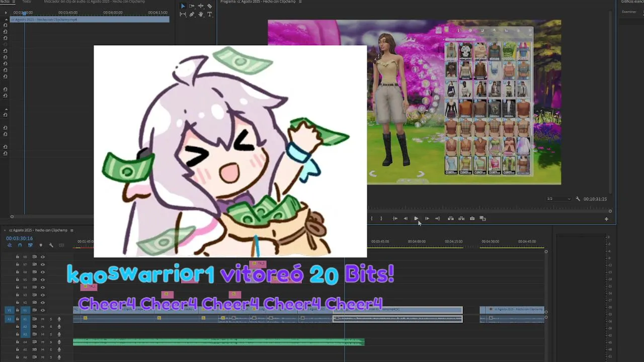This screenshot has width=644, height=362.
Task: Step forward one frame
Action: point(427,219)
